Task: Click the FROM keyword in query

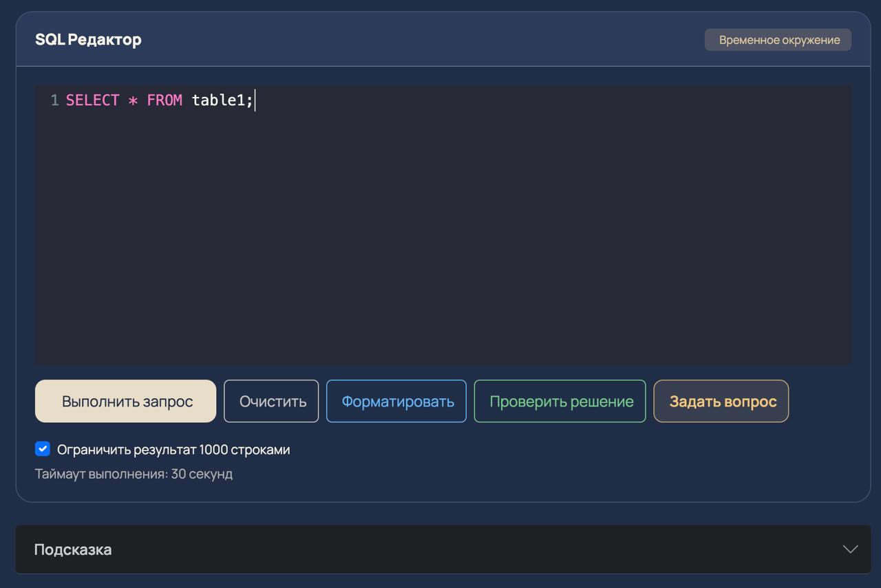Action: pos(164,100)
